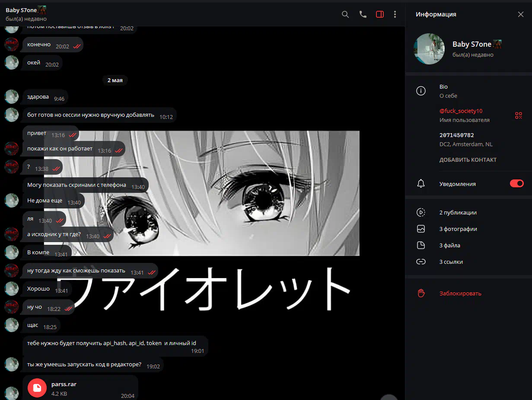Select the message 'привет'
532x400 pixels.
pos(51,134)
